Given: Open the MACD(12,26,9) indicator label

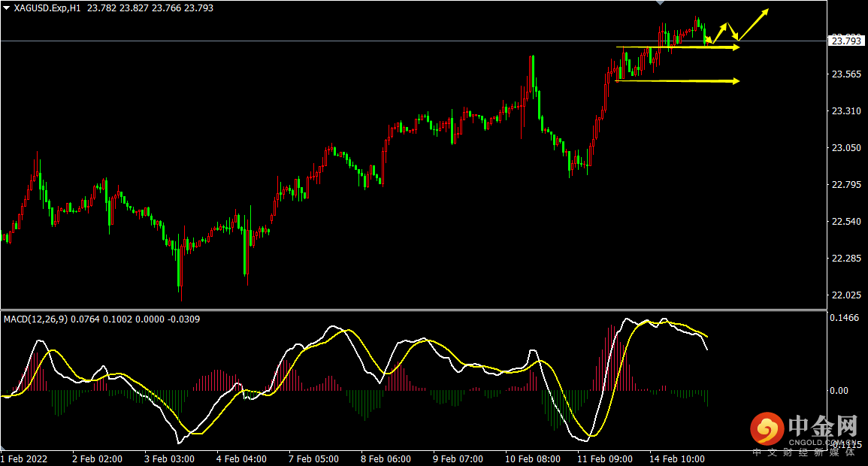Looking at the screenshot, I should [x=35, y=319].
